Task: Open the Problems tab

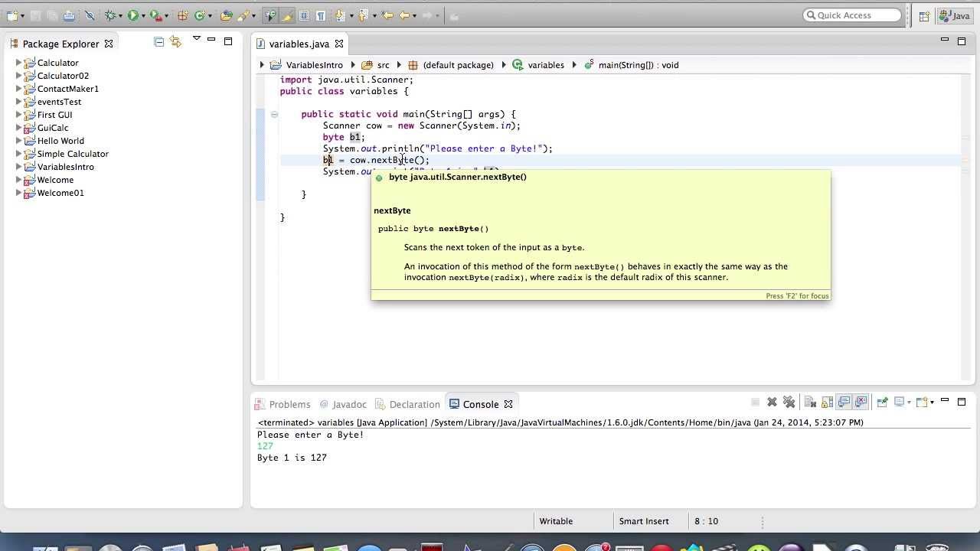Action: tap(289, 404)
